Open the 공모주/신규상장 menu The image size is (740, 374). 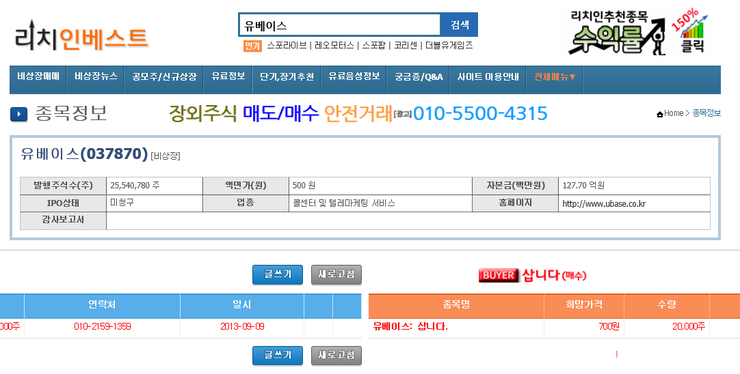[164, 76]
